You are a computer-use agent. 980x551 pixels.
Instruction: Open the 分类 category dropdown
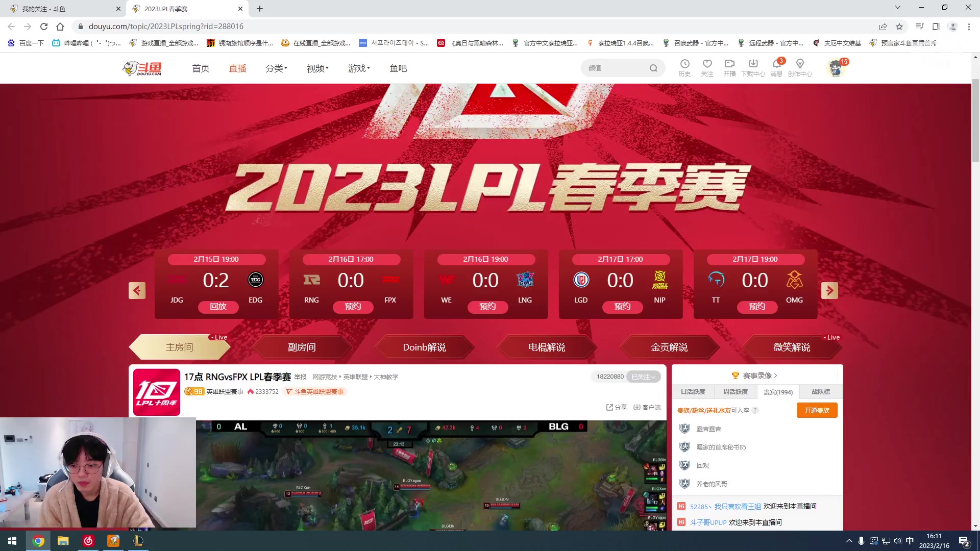(276, 68)
